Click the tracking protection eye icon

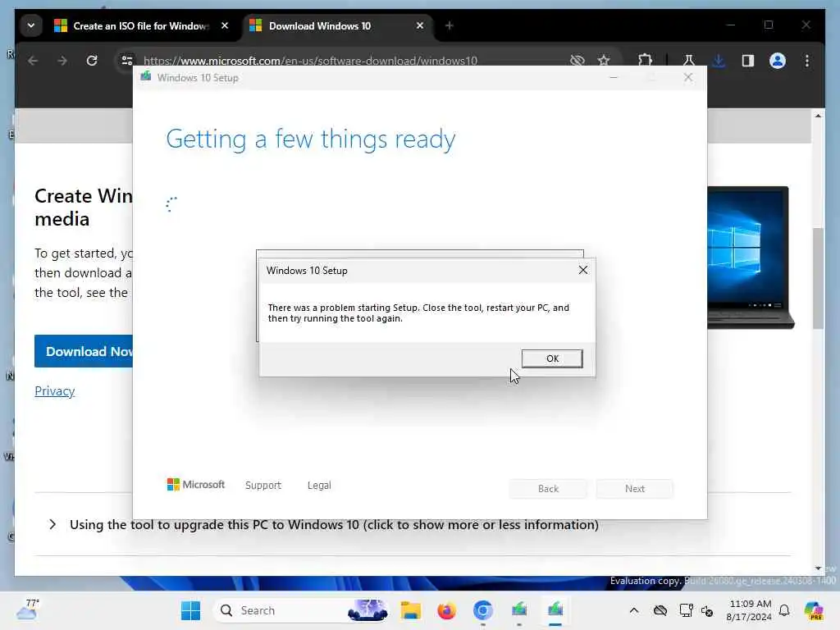point(577,61)
